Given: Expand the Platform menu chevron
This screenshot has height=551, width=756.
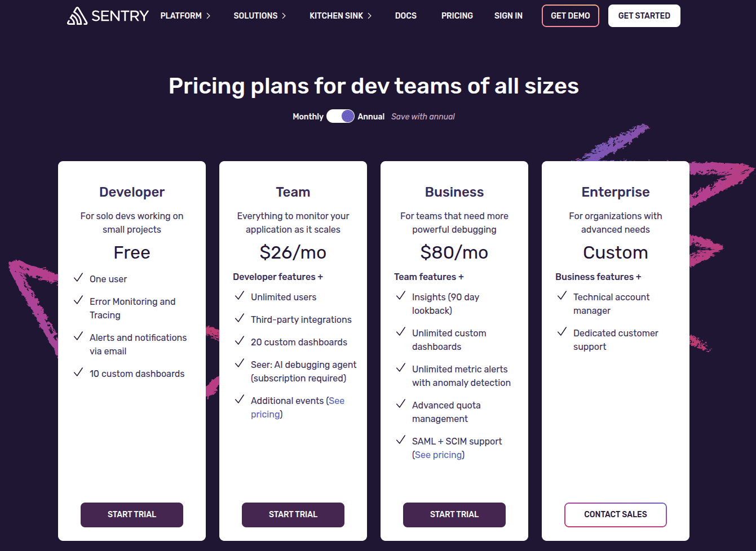Looking at the screenshot, I should pyautogui.click(x=208, y=16).
